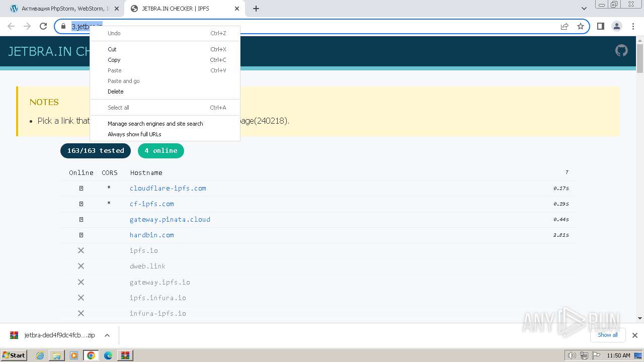
Task: Close the JETBRA.IN CHECKER tab
Action: (x=237, y=9)
